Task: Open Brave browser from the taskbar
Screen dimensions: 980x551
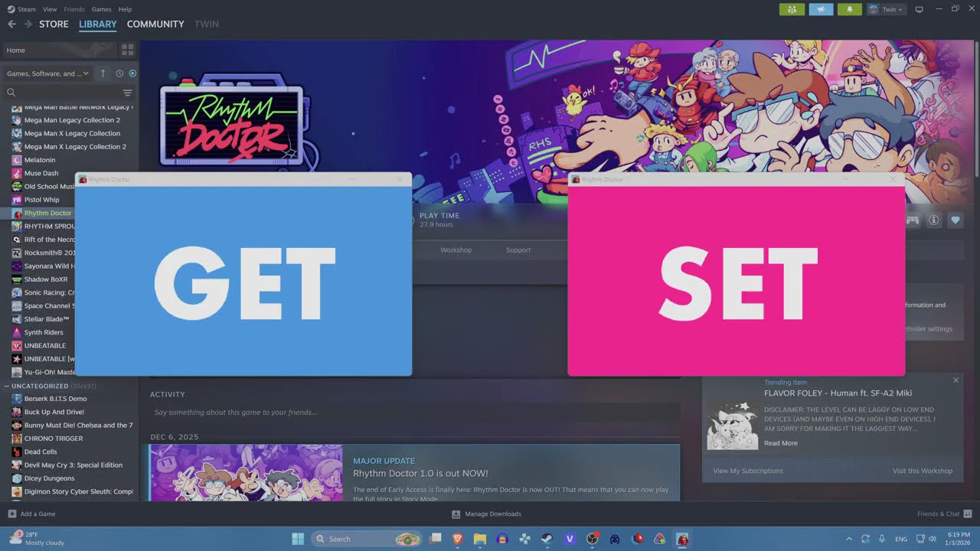Action: (x=458, y=539)
